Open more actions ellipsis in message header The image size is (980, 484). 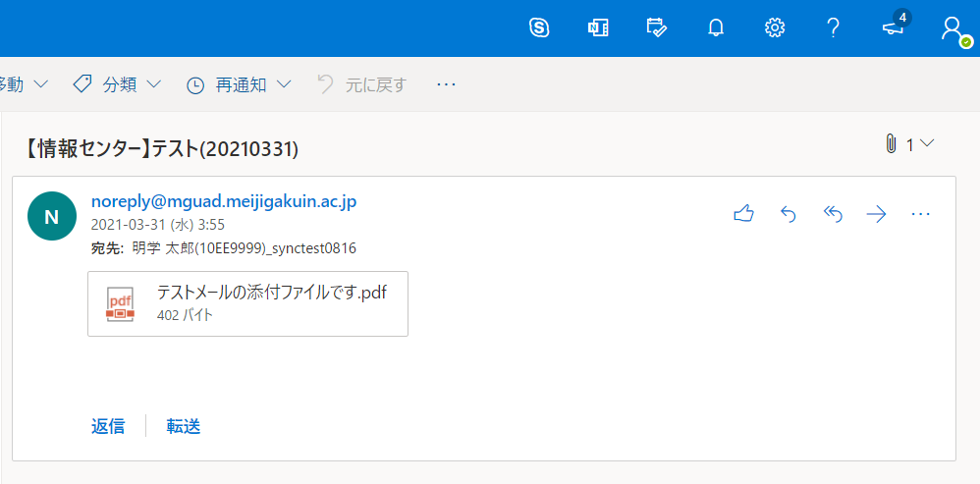click(x=921, y=214)
